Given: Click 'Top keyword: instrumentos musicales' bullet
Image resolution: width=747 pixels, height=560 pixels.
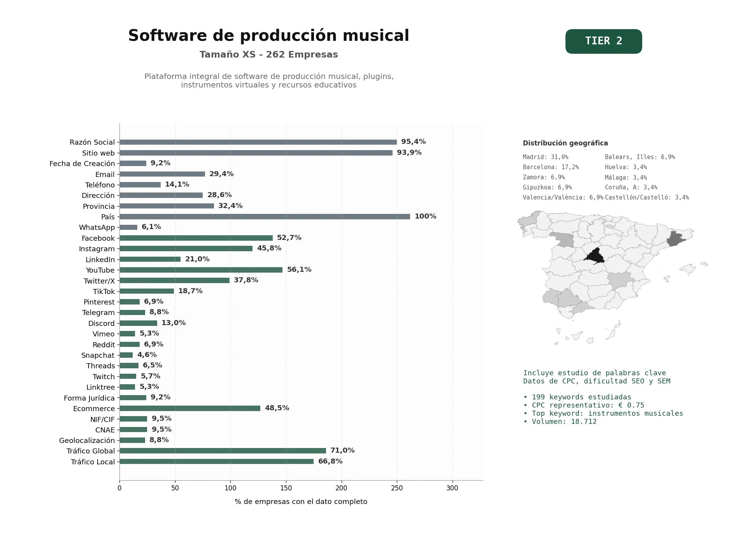Looking at the screenshot, I should (603, 413).
